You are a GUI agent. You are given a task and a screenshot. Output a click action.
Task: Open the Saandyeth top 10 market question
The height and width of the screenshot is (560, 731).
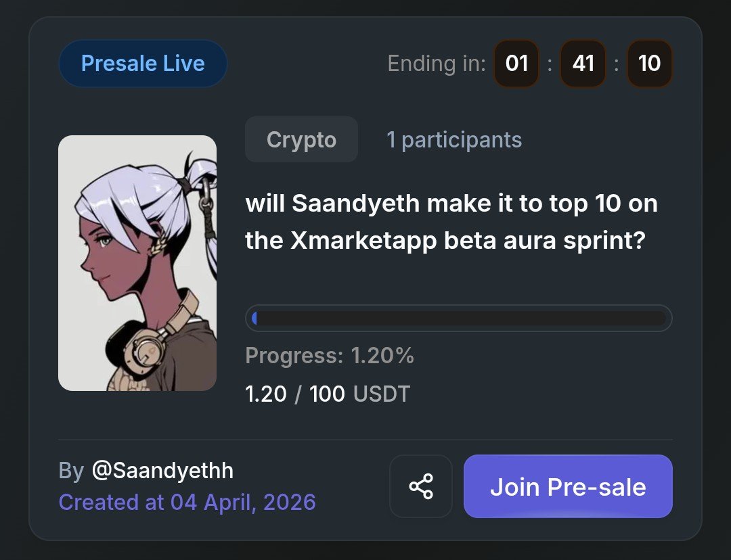[x=451, y=222]
